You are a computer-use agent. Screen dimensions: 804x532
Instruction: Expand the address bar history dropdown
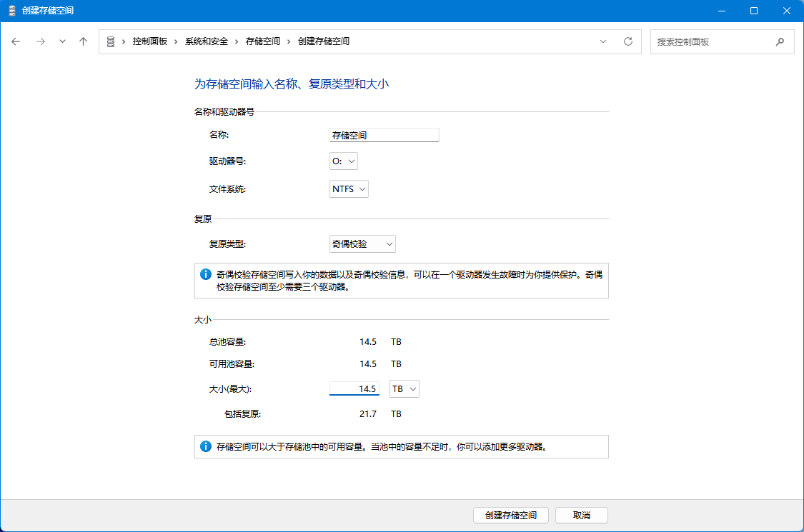[x=604, y=41]
